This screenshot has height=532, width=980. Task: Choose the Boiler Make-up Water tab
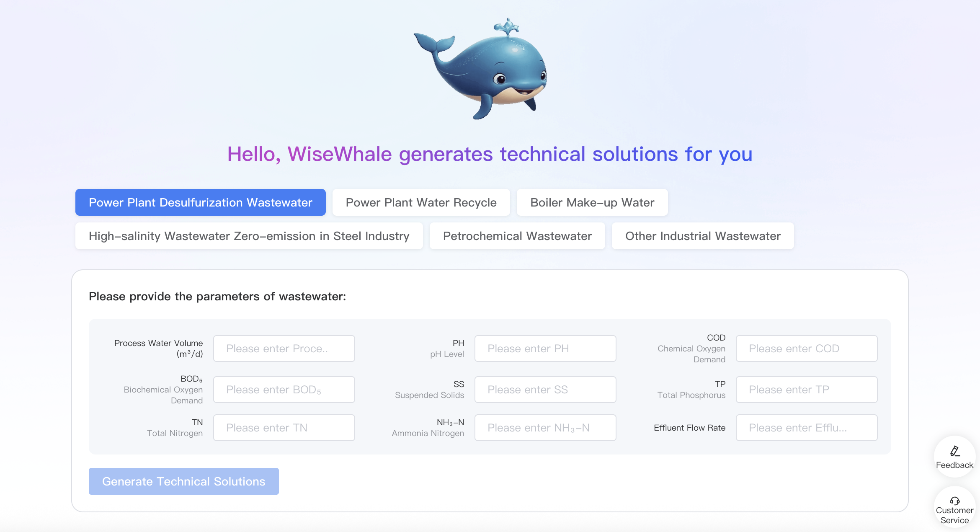point(592,202)
